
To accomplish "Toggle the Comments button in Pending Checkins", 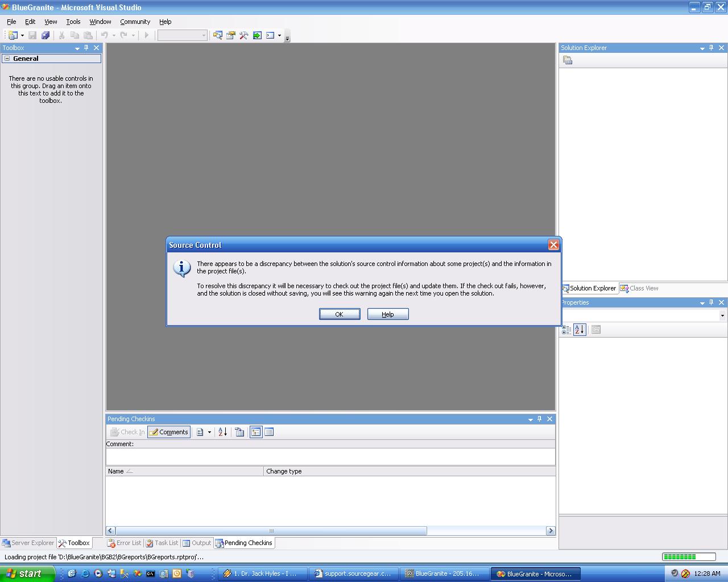I will tap(168, 432).
